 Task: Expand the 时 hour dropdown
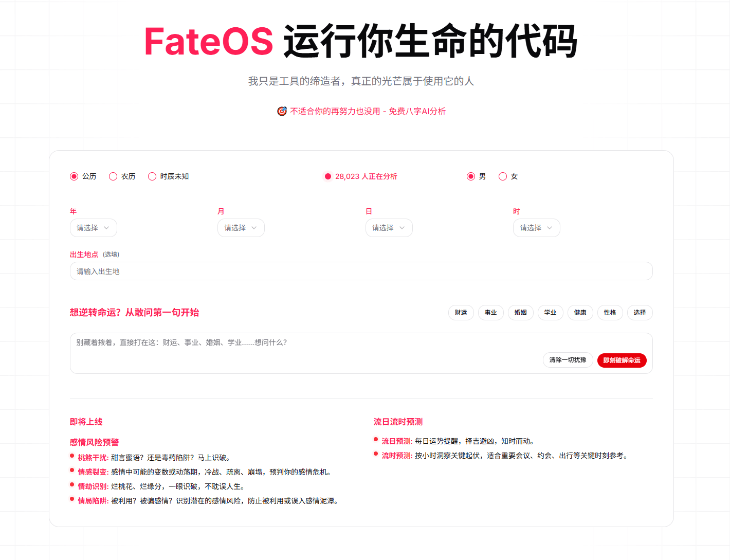coord(537,228)
